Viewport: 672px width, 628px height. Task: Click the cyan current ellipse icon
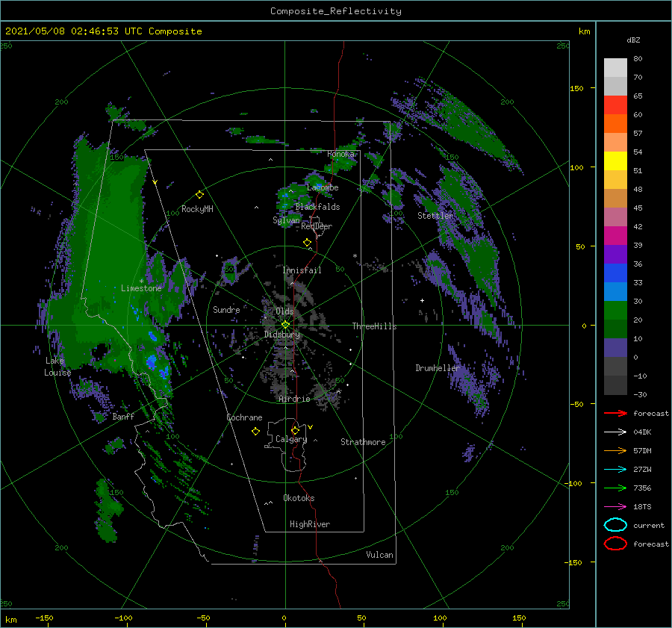point(615,525)
